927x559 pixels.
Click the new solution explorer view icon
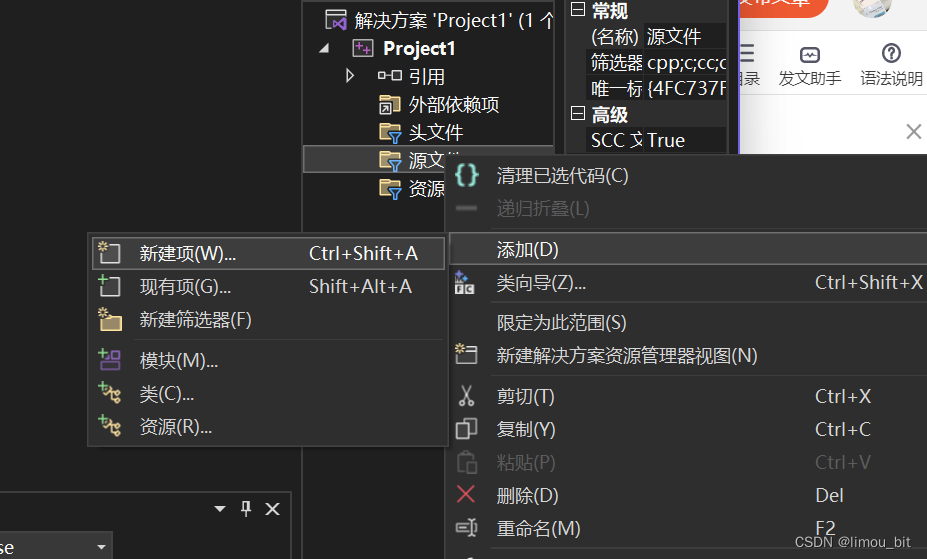click(466, 353)
